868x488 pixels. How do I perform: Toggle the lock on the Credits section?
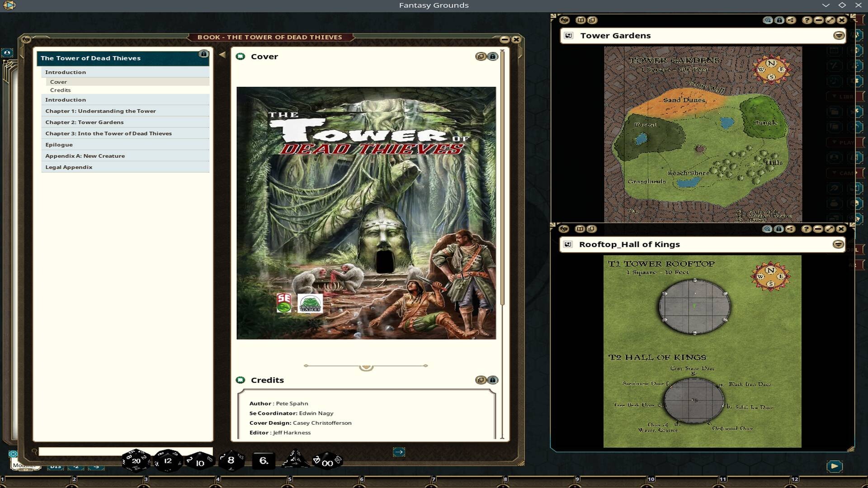point(493,380)
